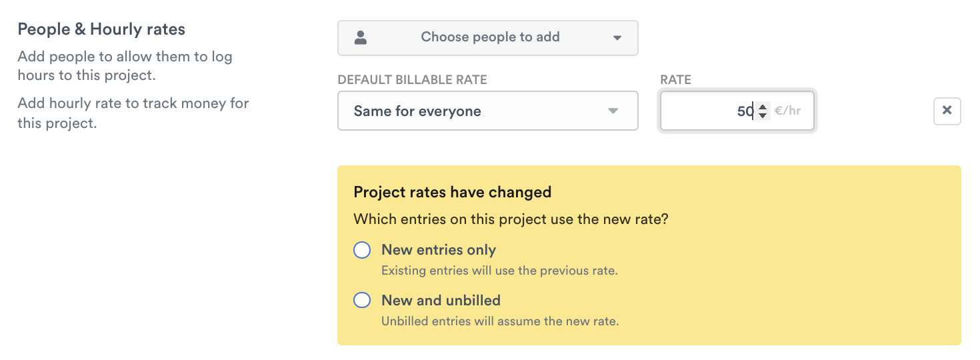This screenshot has height=360, width=980.
Task: Remove the rate with the X button
Action: pos(947,111)
